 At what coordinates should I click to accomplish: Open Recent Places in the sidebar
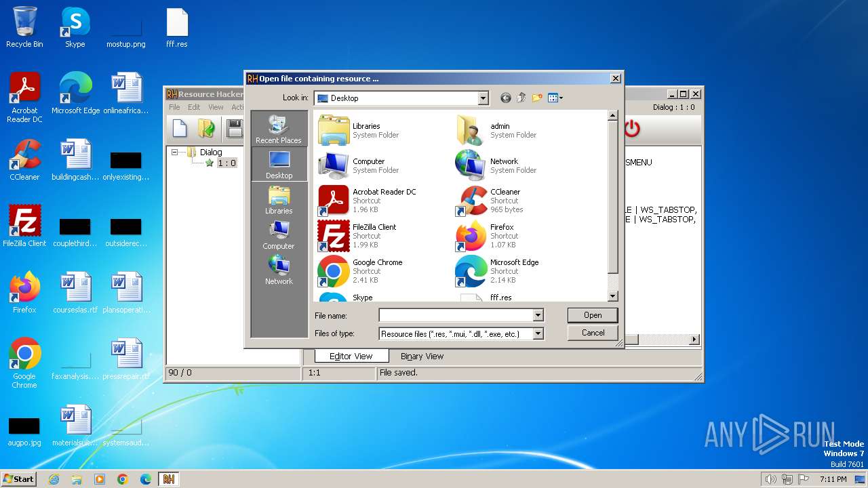[279, 129]
